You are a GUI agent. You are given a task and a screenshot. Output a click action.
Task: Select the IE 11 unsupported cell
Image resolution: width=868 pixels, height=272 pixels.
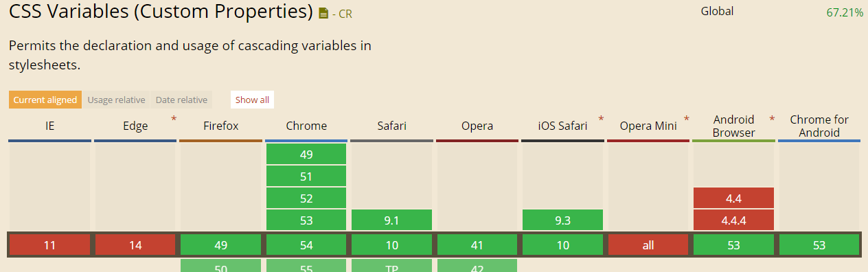tap(49, 245)
